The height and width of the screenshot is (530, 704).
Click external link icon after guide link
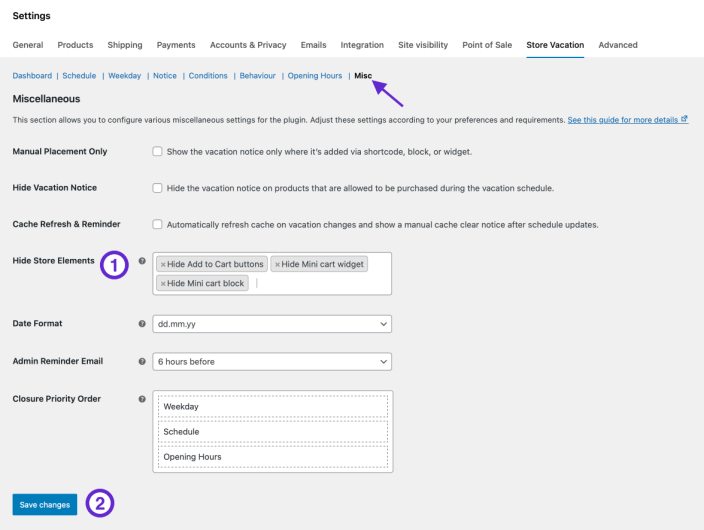click(x=684, y=120)
